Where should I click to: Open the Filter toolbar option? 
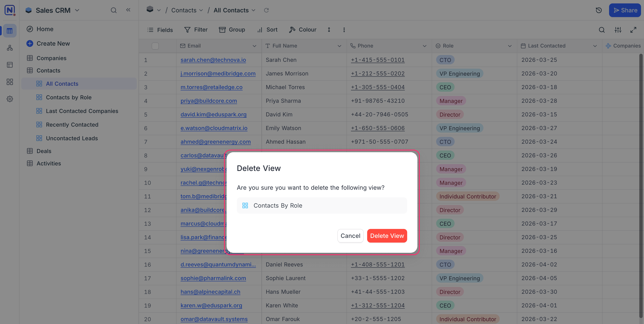196,30
